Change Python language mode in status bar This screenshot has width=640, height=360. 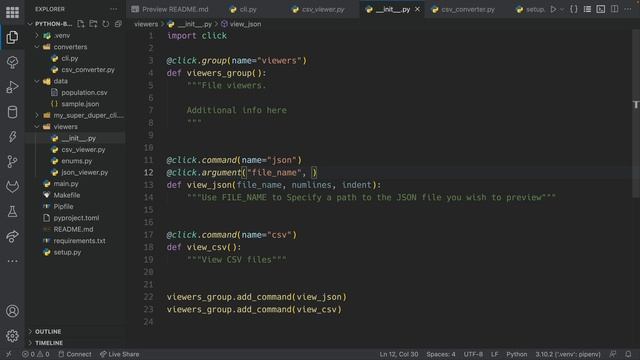517,354
